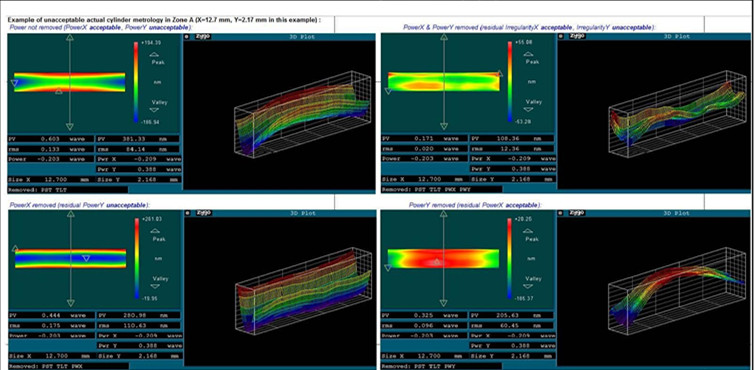The width and height of the screenshot is (755, 370).
Task: Click the PV 205.63 nm field
Action: (x=512, y=315)
